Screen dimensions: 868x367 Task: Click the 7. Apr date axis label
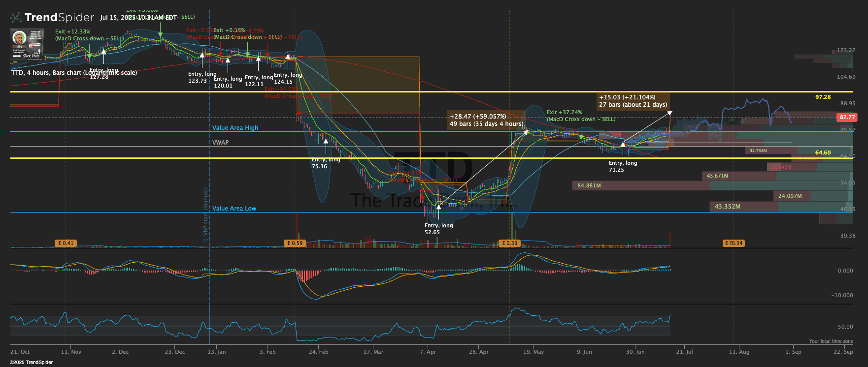click(x=428, y=352)
